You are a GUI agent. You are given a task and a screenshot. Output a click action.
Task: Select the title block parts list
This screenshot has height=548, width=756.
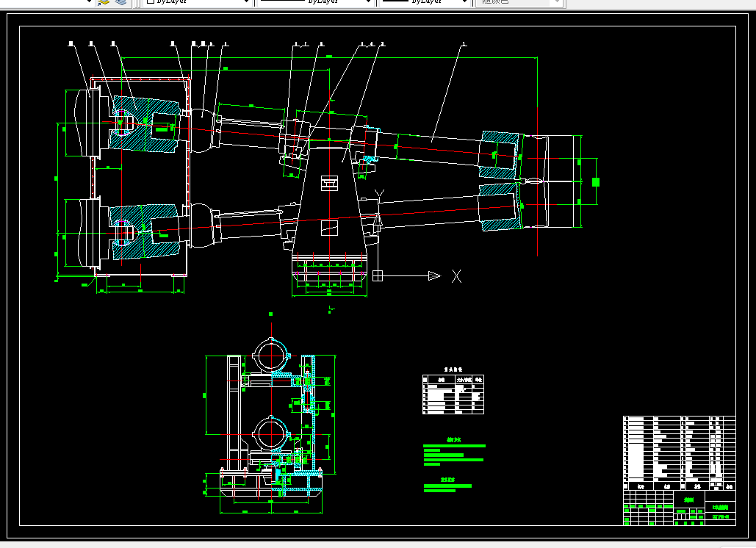coord(680,453)
